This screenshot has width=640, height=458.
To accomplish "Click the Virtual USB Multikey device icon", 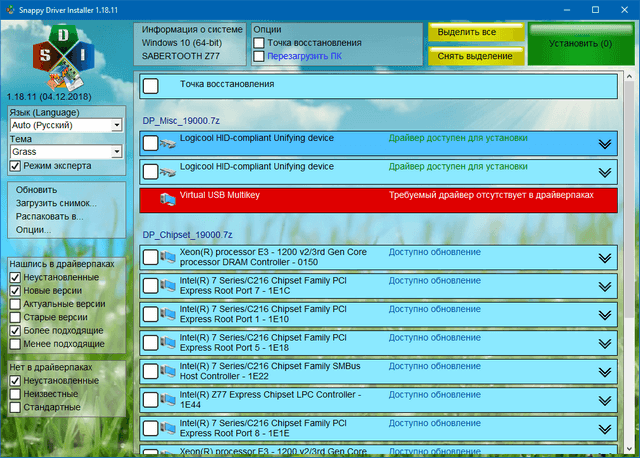I will point(168,199).
